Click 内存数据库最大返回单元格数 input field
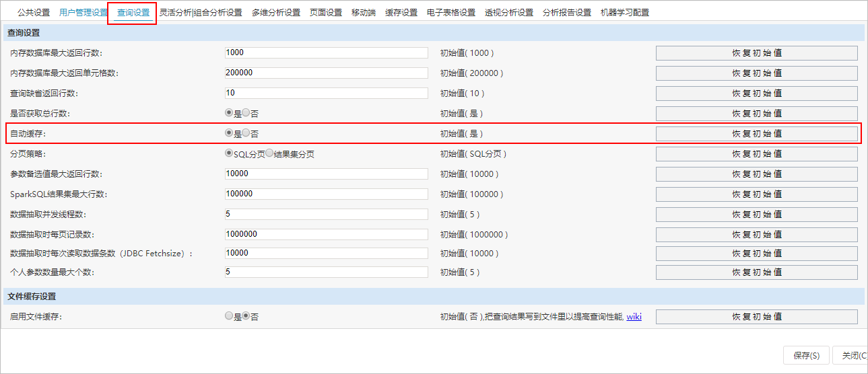This screenshot has width=868, height=374. tap(327, 73)
